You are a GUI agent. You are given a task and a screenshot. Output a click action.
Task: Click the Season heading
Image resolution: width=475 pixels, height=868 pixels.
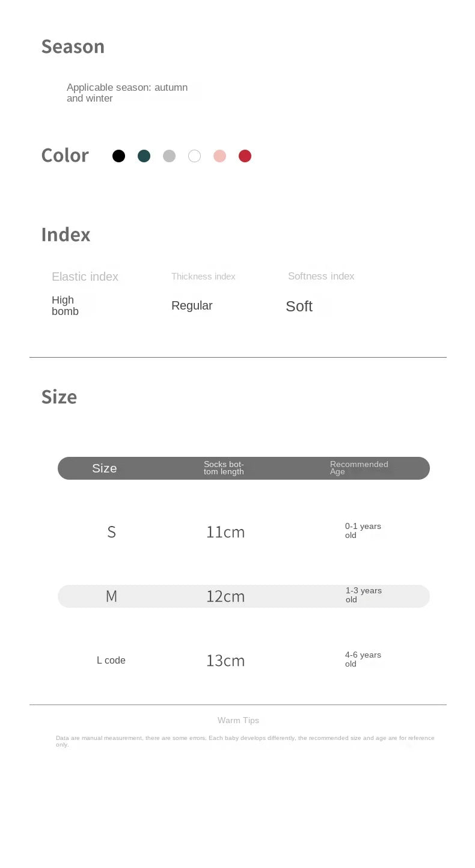pos(73,46)
